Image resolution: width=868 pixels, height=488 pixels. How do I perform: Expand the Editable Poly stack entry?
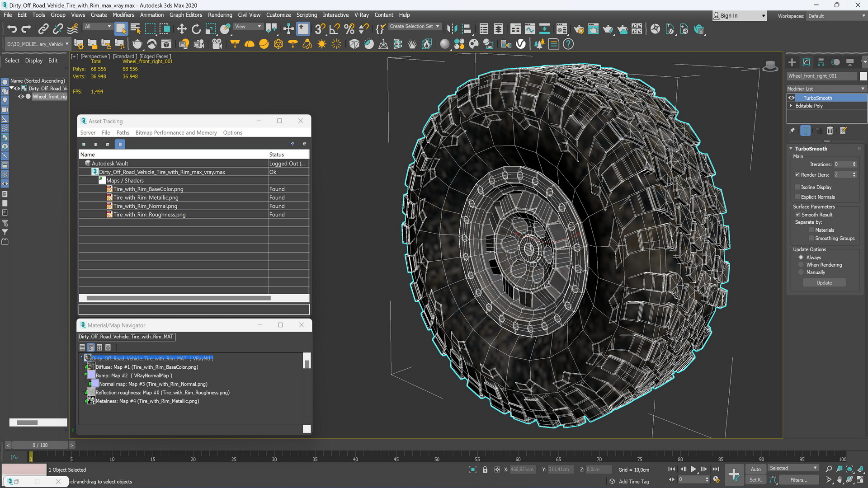coord(791,106)
